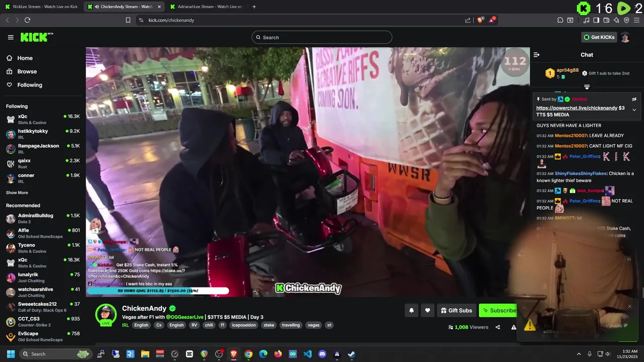Open Tyceno channel in Recommended
Image resolution: width=644 pixels, height=362 pixels.
(x=43, y=248)
